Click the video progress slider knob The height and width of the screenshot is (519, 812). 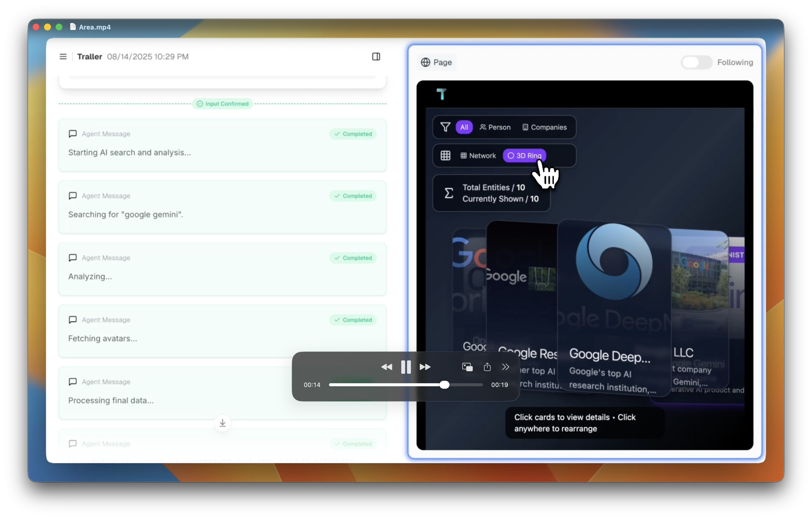click(444, 385)
